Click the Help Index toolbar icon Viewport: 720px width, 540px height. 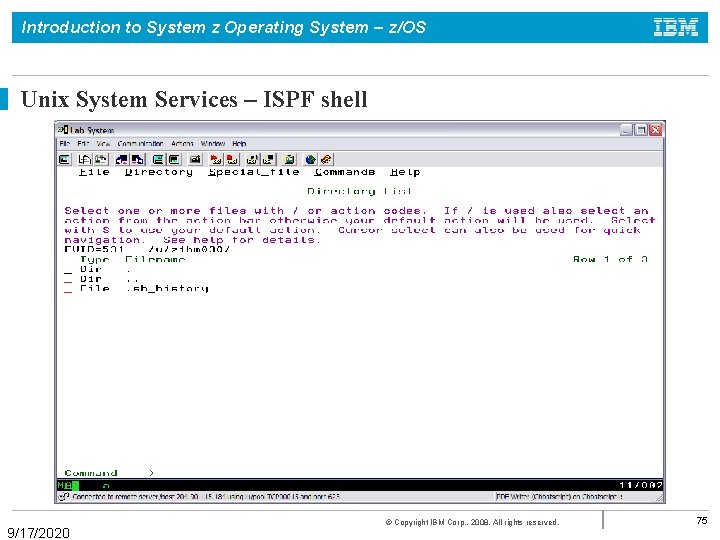coord(326,159)
